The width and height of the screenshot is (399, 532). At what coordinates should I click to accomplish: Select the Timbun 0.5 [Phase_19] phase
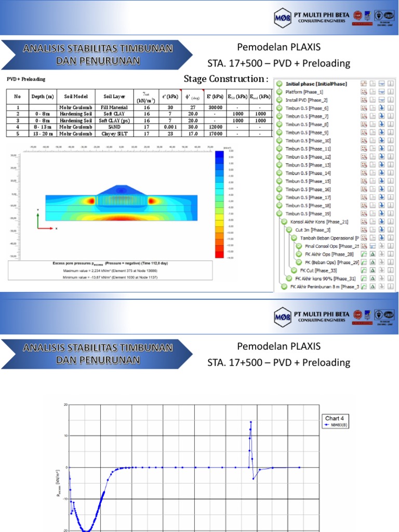308,214
